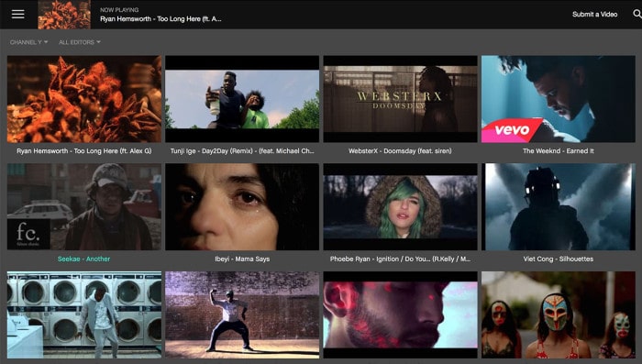Open the now playing thumbnail

tap(64, 15)
